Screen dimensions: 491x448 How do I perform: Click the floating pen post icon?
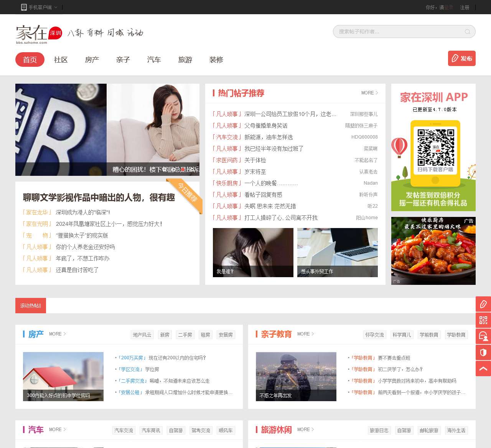point(483,304)
